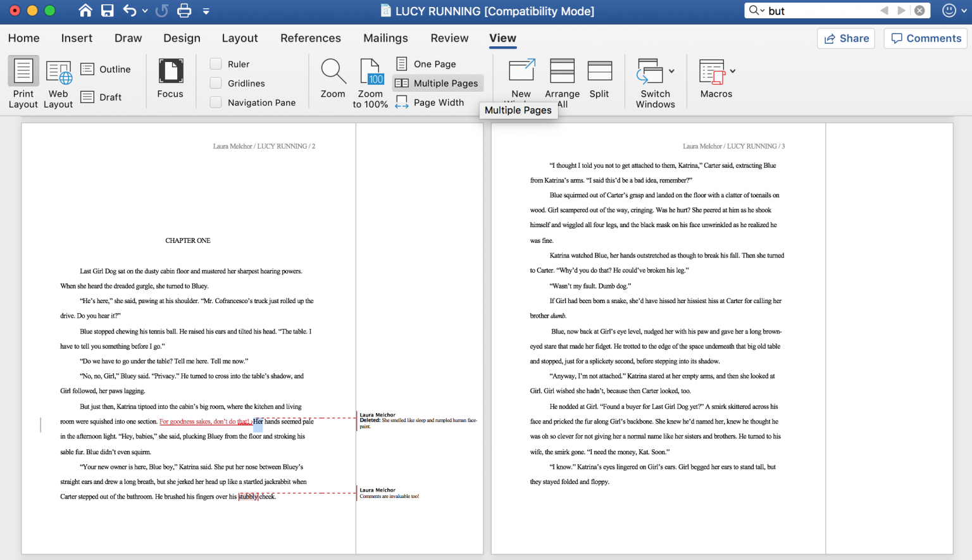This screenshot has height=560, width=972.
Task: Click the Share button
Action: 846,38
